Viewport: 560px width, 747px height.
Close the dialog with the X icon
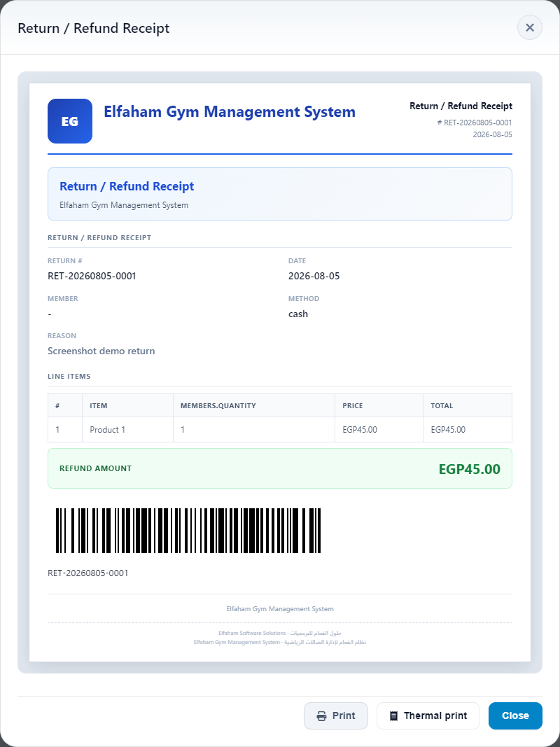(x=529, y=27)
